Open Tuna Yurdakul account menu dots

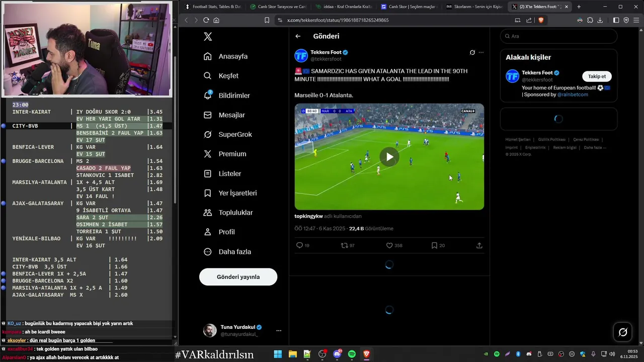pyautogui.click(x=279, y=331)
